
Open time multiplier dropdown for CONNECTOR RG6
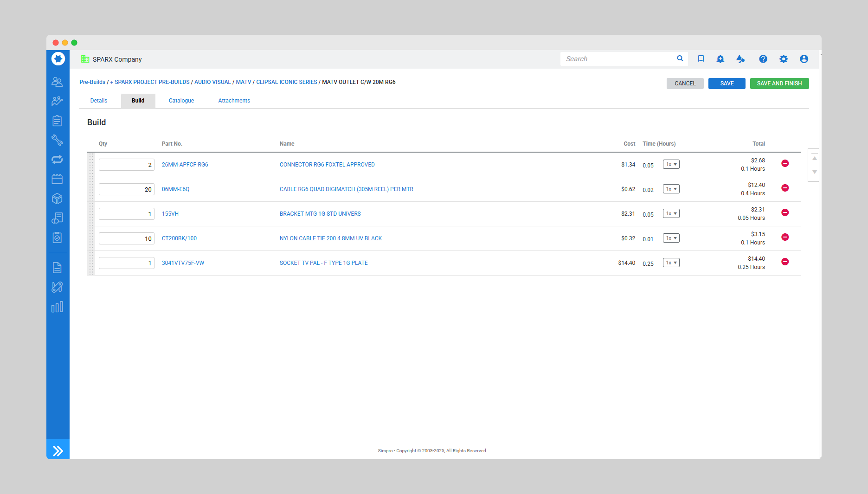tap(671, 164)
